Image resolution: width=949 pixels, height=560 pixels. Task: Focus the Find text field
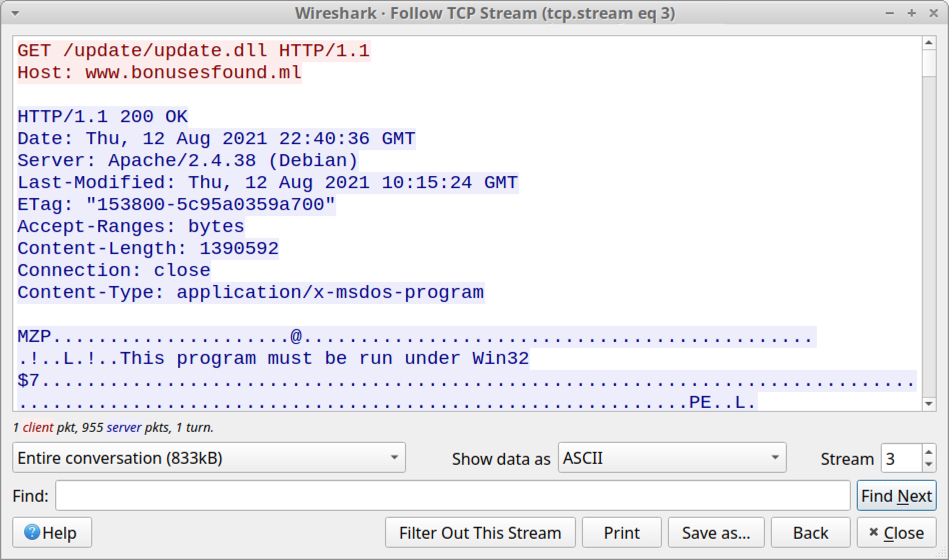tap(452, 496)
